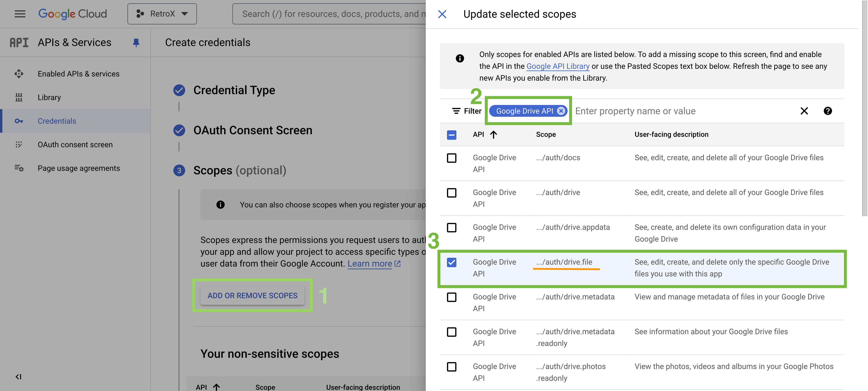The image size is (868, 391).
Task: Open the hamburger navigation menu
Action: [20, 14]
